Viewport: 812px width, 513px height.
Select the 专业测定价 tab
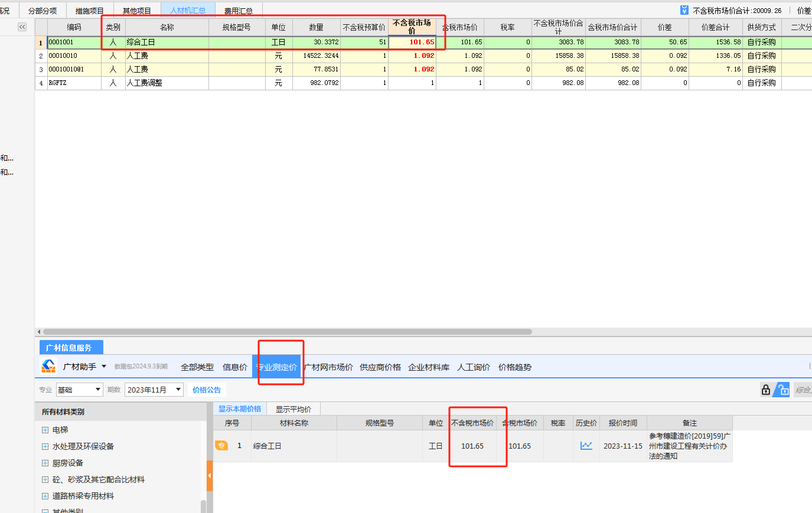(276, 367)
